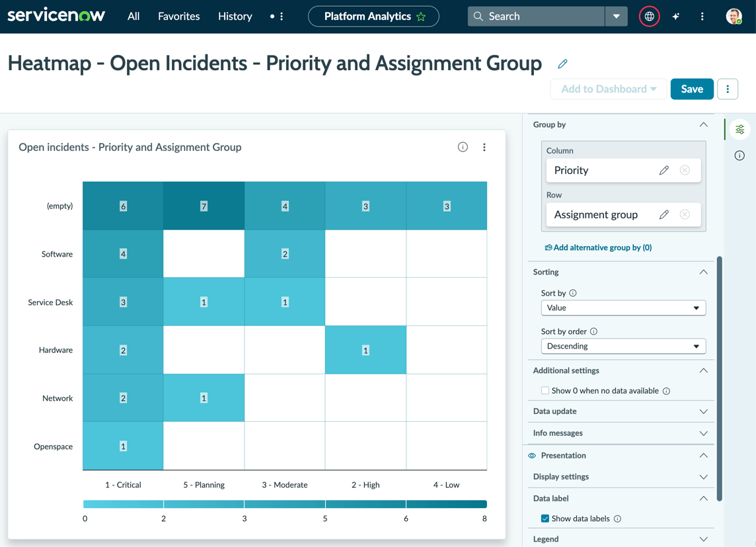
Task: Edit the heatmap title with pencil icon
Action: coord(562,63)
